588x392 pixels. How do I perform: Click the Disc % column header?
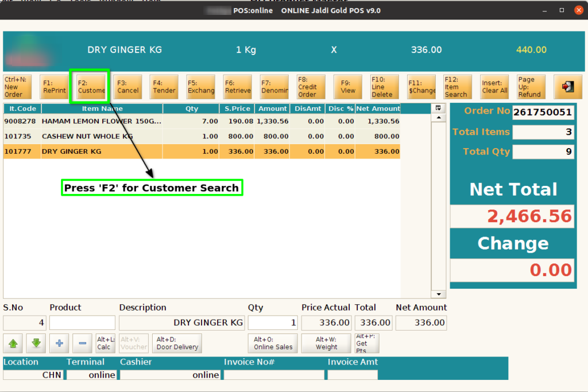tap(340, 108)
